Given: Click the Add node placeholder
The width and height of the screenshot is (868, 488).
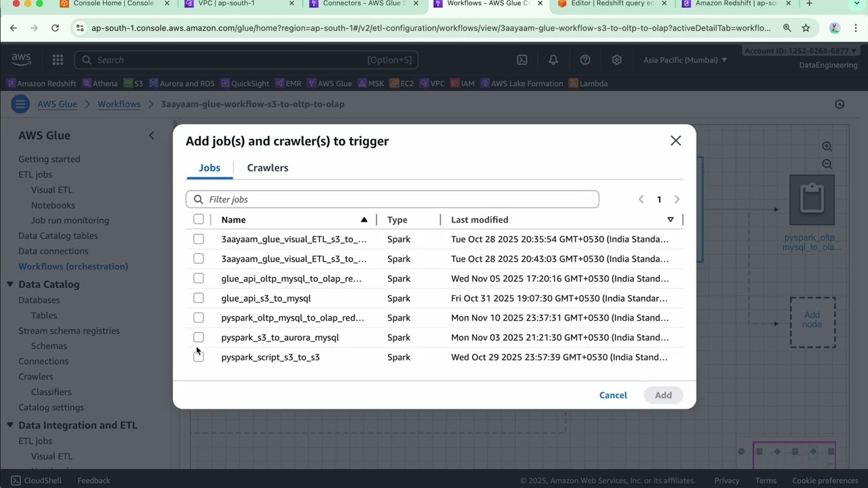Looking at the screenshot, I should point(812,322).
